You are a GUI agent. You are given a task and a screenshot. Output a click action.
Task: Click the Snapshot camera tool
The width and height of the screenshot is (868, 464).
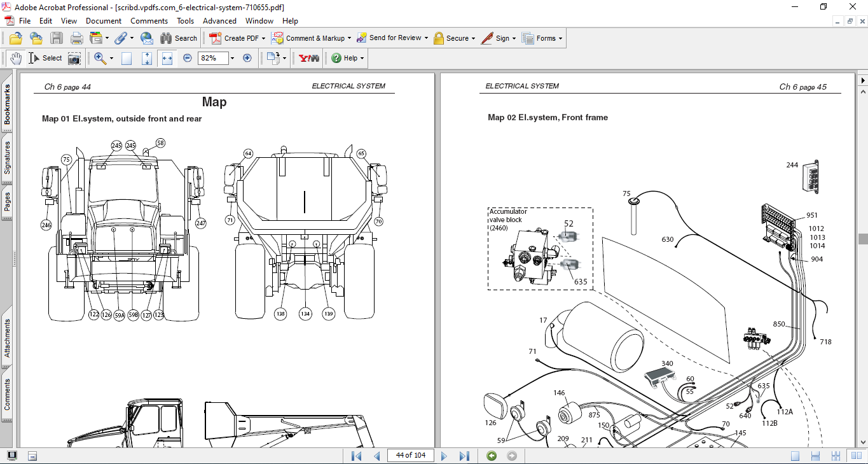tap(74, 58)
